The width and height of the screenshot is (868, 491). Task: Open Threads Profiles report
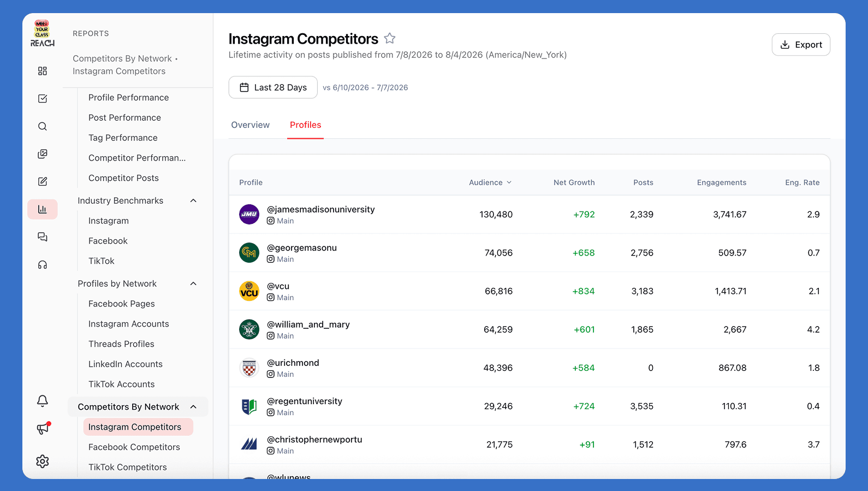[x=122, y=344]
